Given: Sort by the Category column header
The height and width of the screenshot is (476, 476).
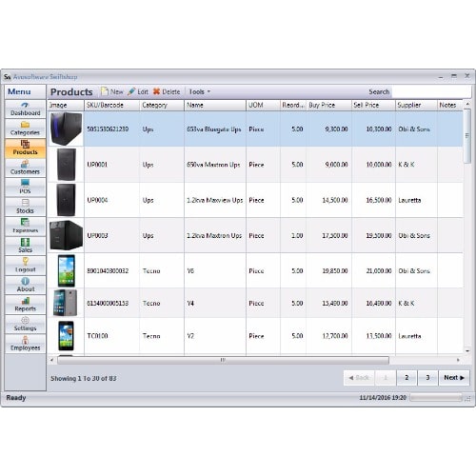Looking at the screenshot, I should tap(162, 105).
